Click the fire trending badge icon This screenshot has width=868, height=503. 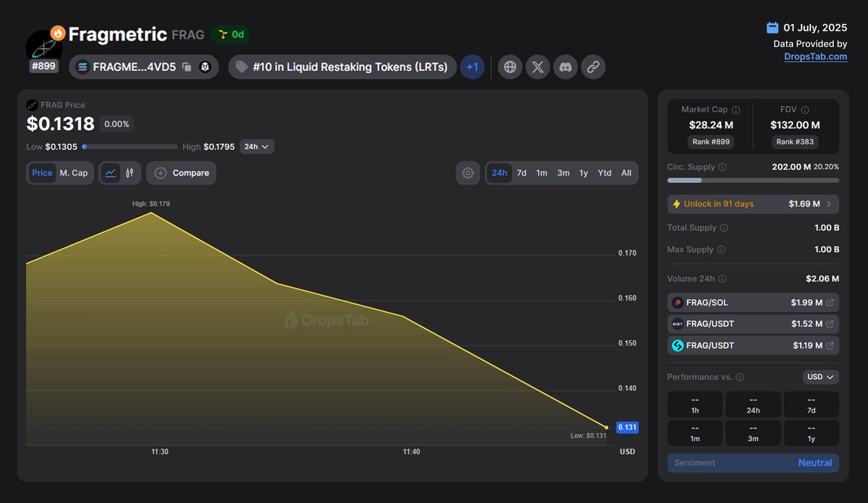(58, 33)
